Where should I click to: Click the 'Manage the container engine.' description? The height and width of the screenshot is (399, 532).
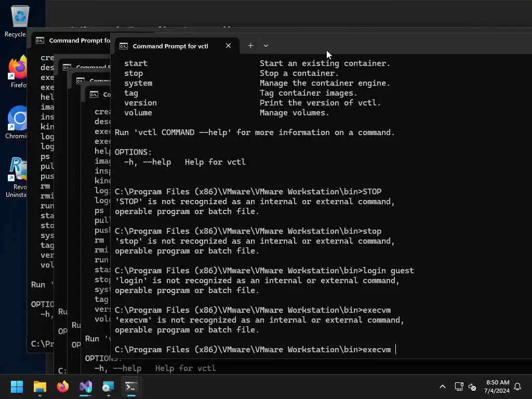click(x=325, y=83)
